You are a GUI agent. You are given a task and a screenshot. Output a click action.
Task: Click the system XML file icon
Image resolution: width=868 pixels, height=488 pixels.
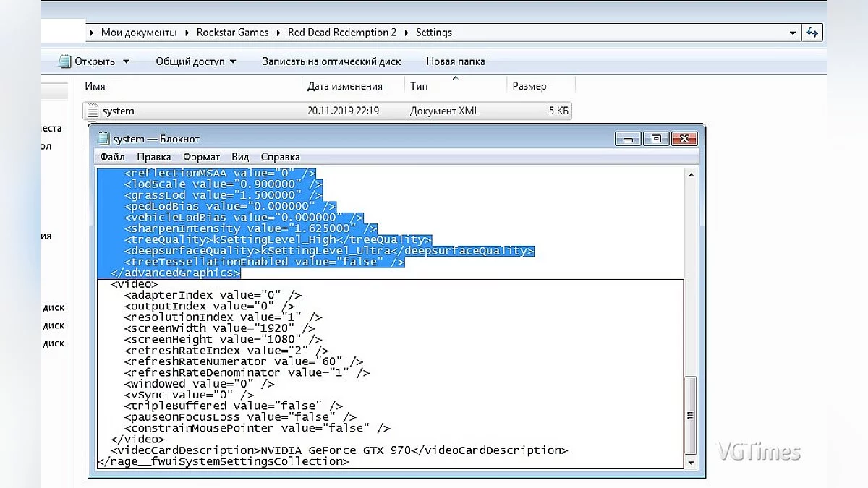pos(93,111)
